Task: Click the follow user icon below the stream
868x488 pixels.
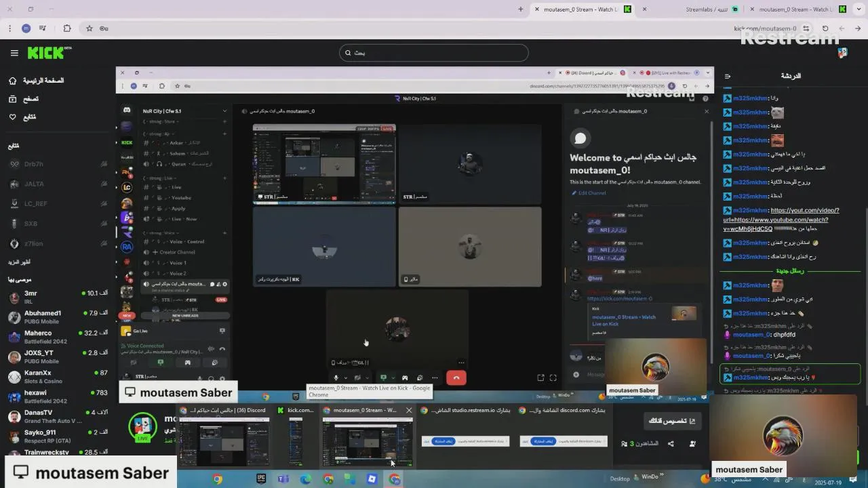Action: (692, 444)
